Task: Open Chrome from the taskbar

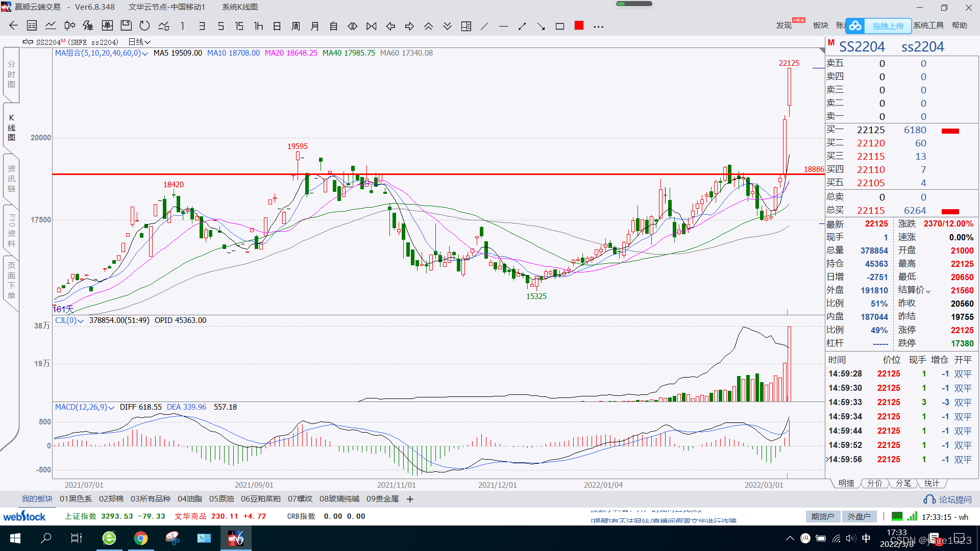Action: [141, 538]
